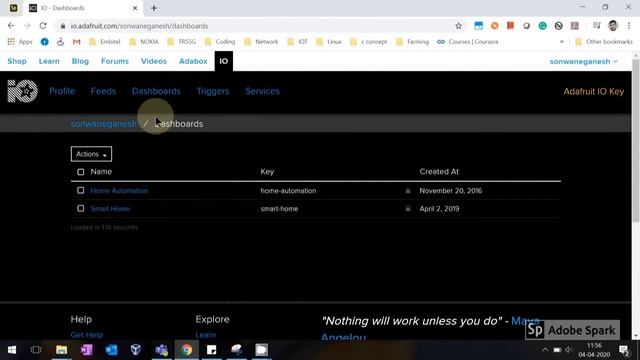Open Windows Start menu
640x360 pixels.
[x=12, y=350]
